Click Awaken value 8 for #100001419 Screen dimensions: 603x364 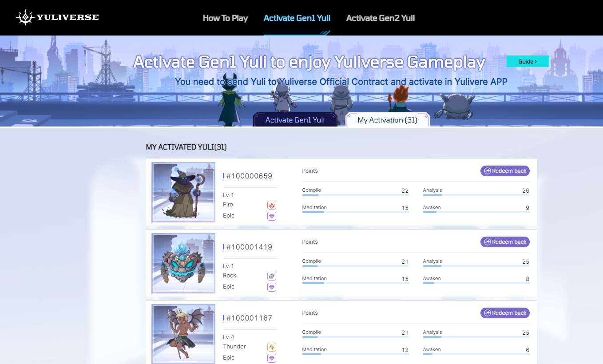(x=528, y=279)
